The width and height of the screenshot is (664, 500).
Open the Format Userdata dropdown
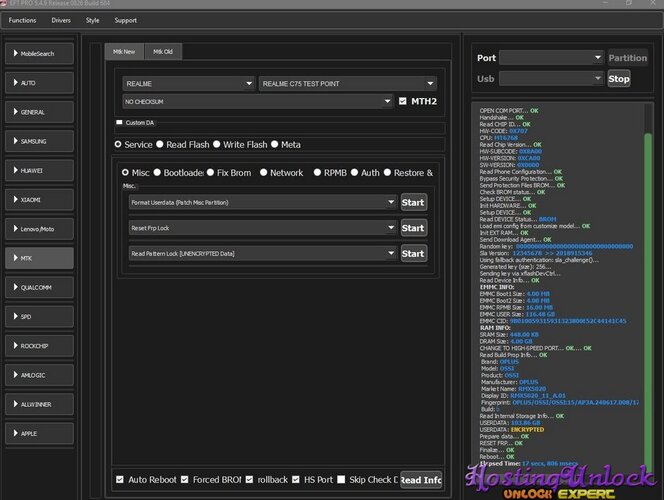coord(263,202)
